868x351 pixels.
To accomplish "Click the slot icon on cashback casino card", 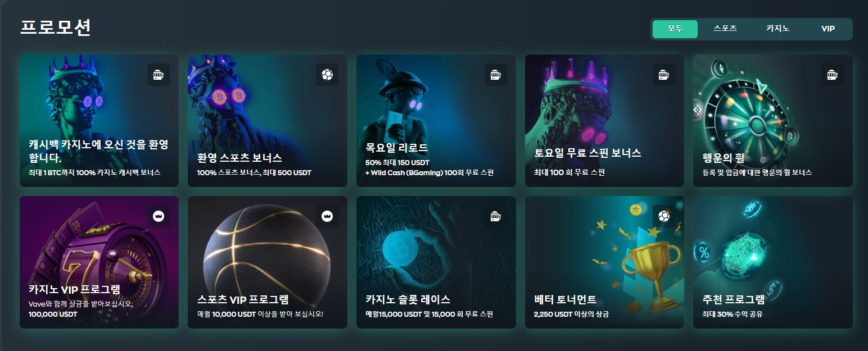I will tap(159, 75).
